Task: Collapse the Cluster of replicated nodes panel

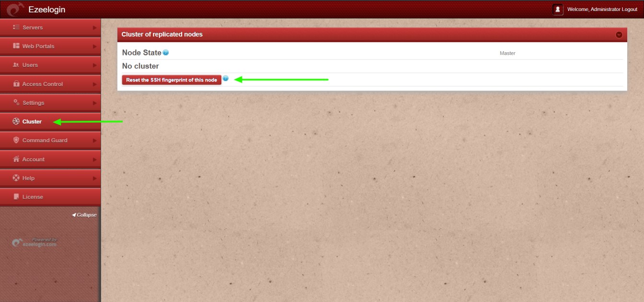Action: click(619, 34)
